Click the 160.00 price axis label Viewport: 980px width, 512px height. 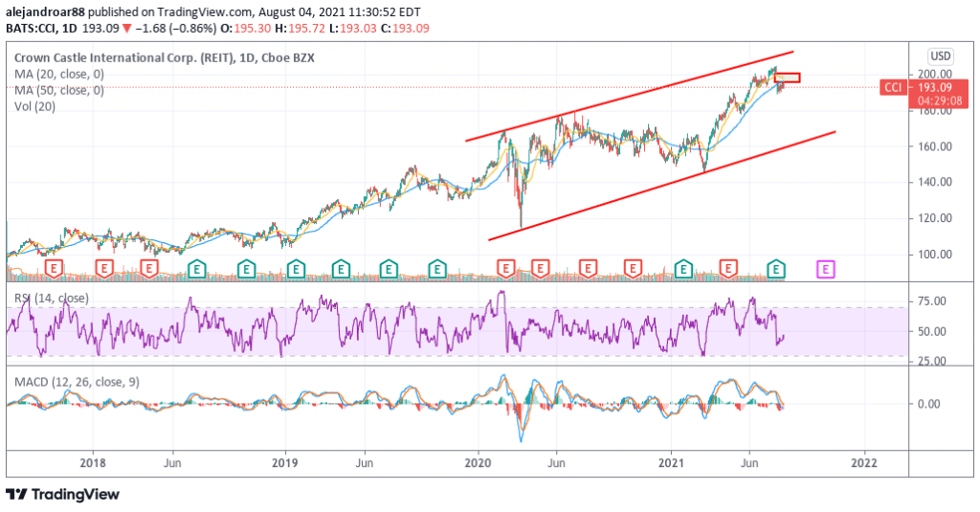[x=934, y=146]
